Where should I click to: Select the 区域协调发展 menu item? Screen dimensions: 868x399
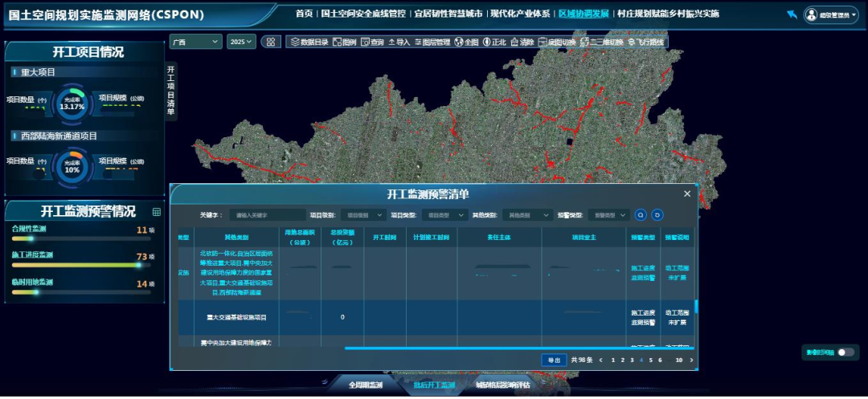(x=583, y=14)
